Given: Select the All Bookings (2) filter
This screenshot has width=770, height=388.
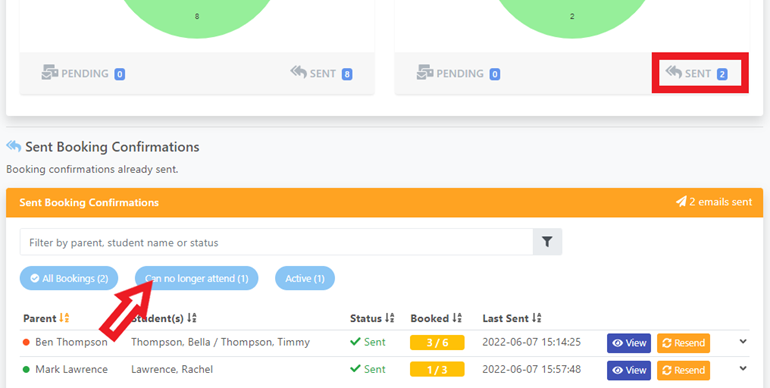Looking at the screenshot, I should (x=69, y=278).
